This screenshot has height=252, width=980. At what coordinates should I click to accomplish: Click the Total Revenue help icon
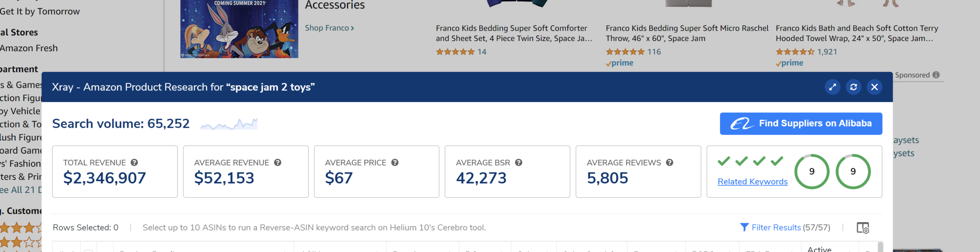click(134, 163)
